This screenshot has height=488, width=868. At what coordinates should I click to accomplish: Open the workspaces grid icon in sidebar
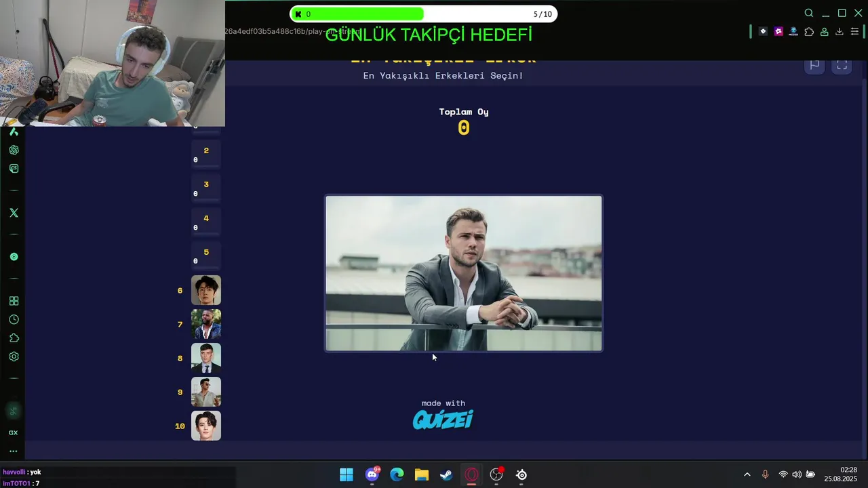(x=14, y=301)
